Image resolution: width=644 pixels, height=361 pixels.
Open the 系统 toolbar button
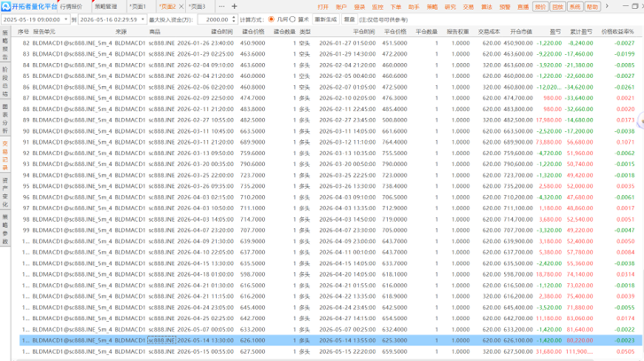pyautogui.click(x=575, y=6)
